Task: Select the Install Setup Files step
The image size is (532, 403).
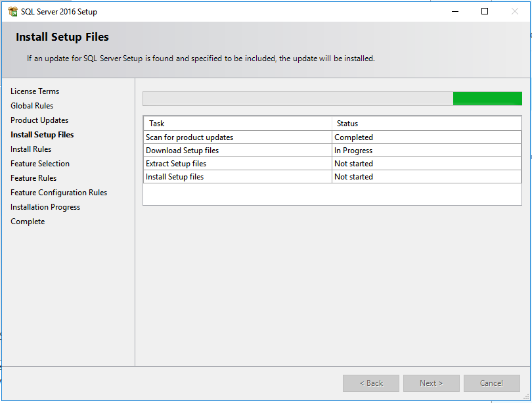Action: pyautogui.click(x=42, y=134)
